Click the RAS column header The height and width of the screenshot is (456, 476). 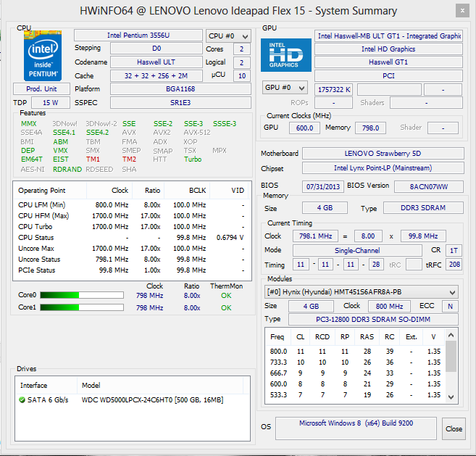tap(367, 337)
